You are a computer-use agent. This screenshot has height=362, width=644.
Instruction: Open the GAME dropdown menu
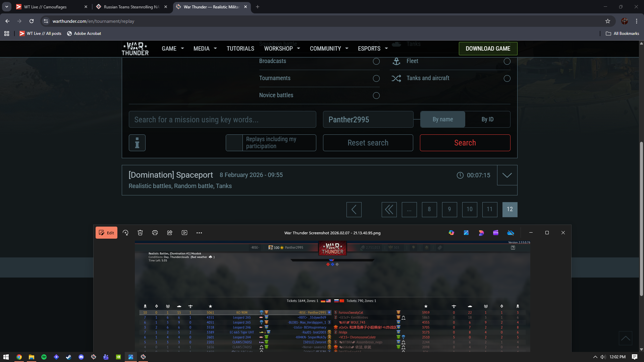tap(173, 49)
